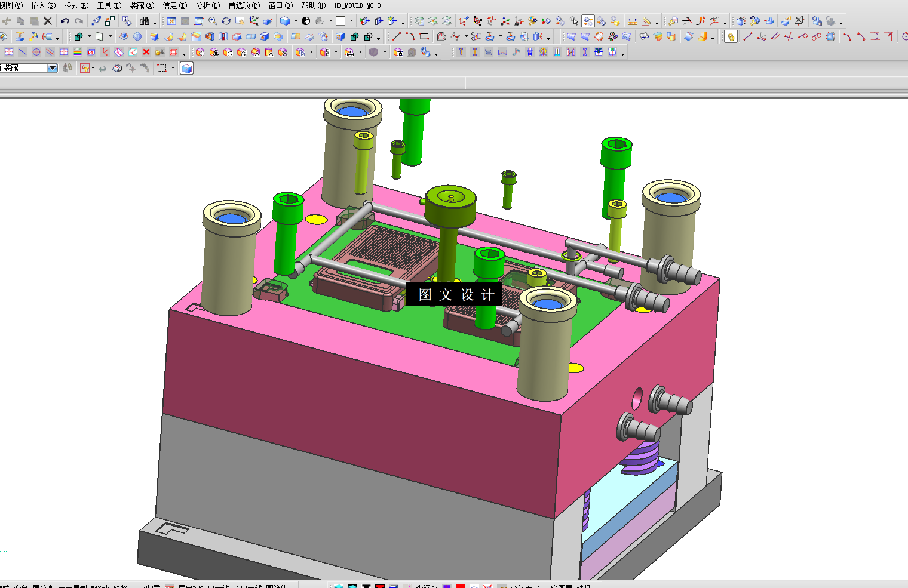Click the Rotate view icon
Viewport: 908px width, 588px height.
pyautogui.click(x=226, y=21)
